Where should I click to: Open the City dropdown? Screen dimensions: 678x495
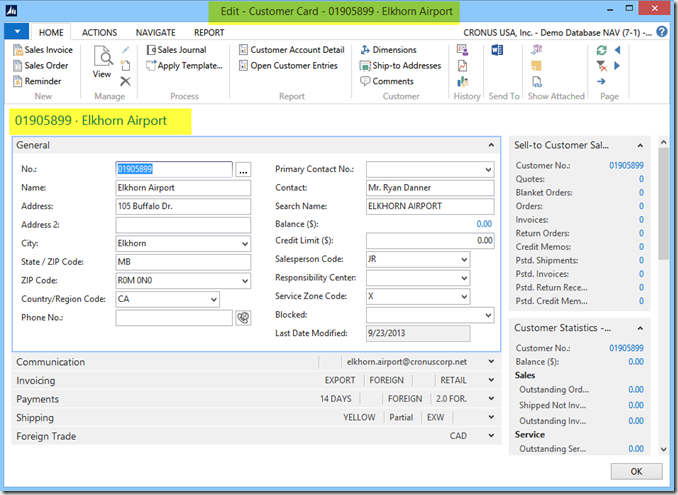[x=245, y=243]
